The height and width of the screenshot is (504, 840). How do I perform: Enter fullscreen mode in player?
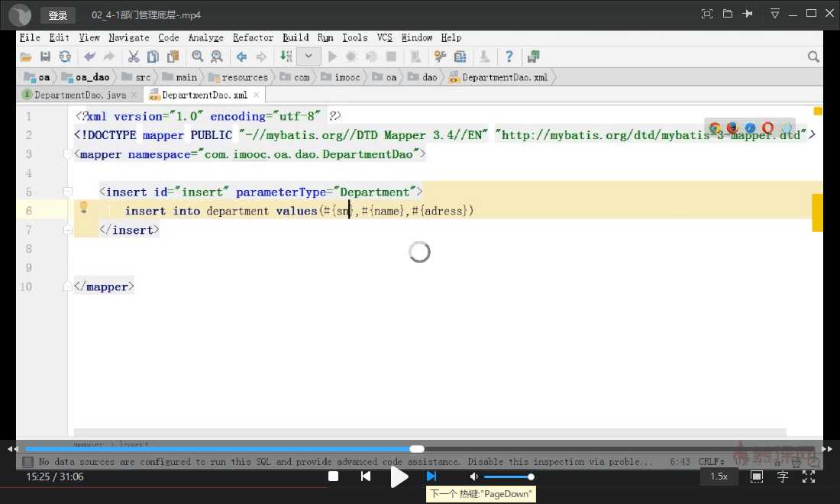coord(809,477)
